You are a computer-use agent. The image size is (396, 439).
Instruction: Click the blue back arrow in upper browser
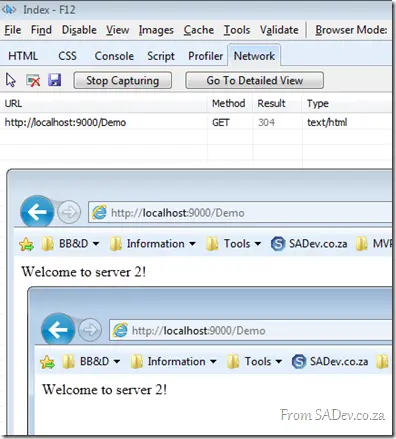click(37, 212)
